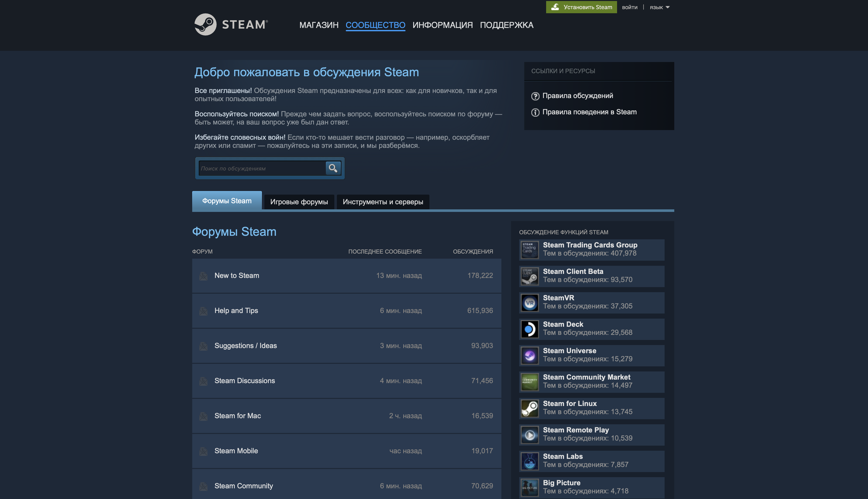Click the Steam Client Beta avatar

pos(530,276)
